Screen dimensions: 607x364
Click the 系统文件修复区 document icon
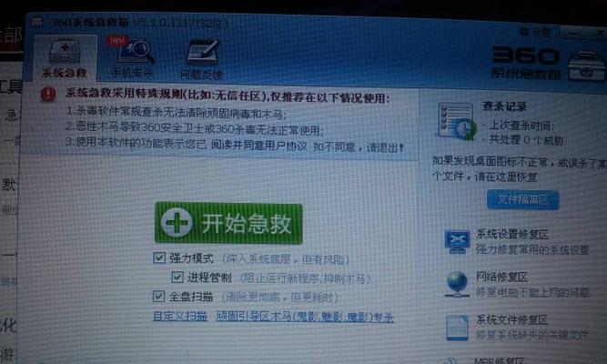(x=457, y=328)
